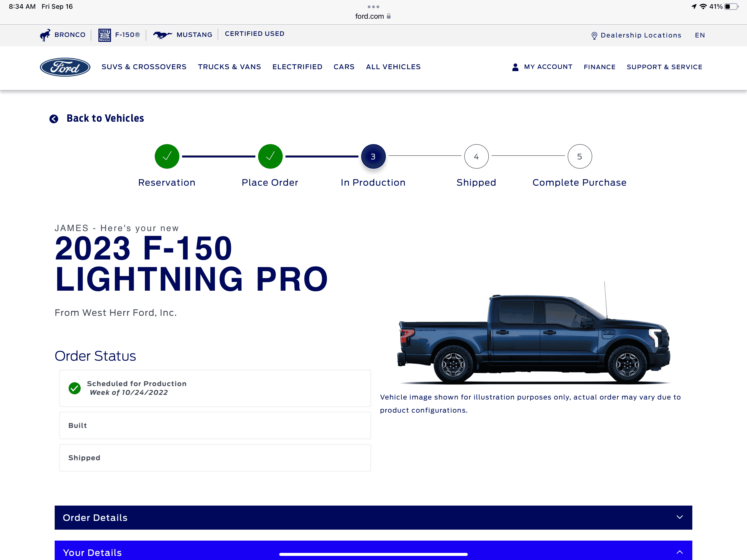Click the Back to Vehicles arrow icon
Image resolution: width=747 pixels, height=560 pixels.
(x=54, y=119)
